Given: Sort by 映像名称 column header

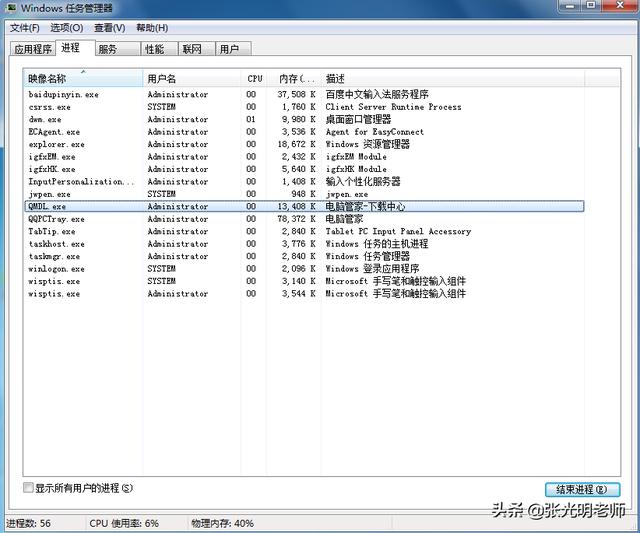Looking at the screenshot, I should click(x=83, y=78).
